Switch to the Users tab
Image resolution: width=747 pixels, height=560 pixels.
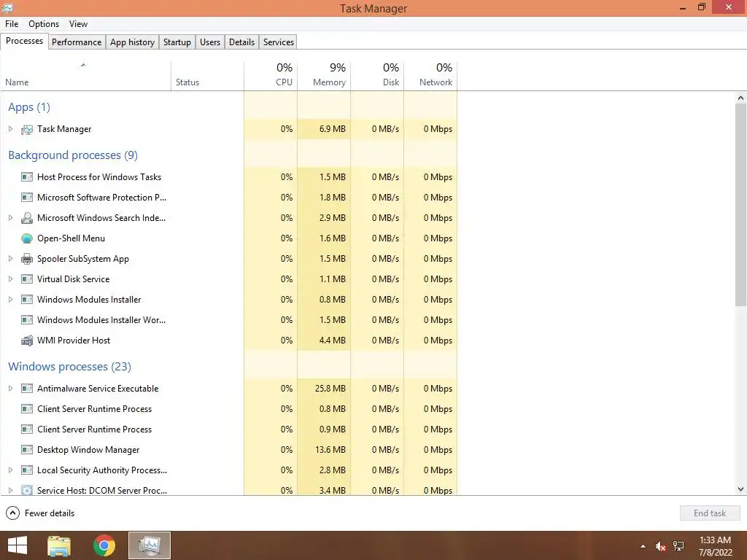(x=210, y=42)
